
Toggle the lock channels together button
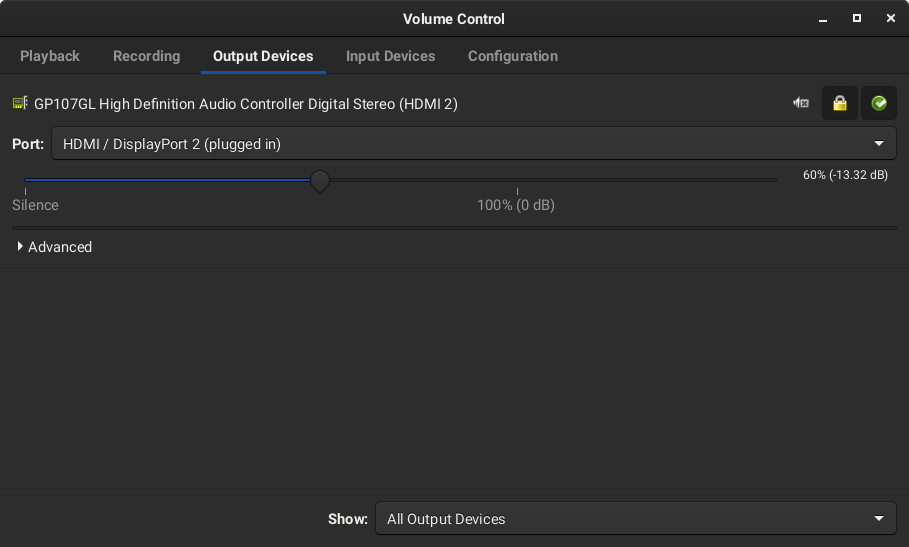[839, 103]
